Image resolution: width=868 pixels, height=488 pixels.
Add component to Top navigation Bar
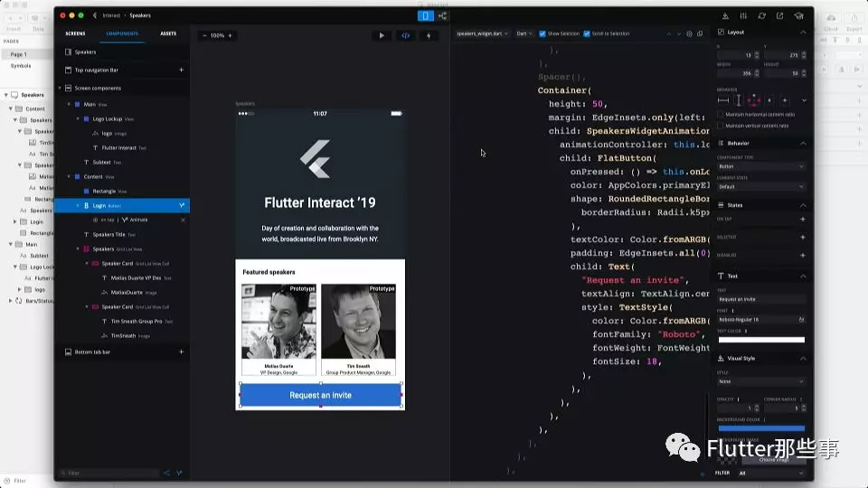(181, 70)
